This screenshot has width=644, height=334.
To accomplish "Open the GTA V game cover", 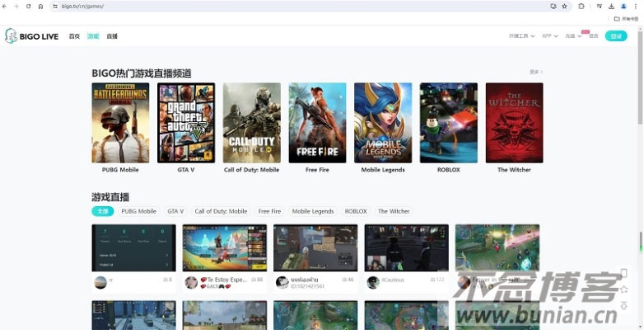I will (186, 123).
